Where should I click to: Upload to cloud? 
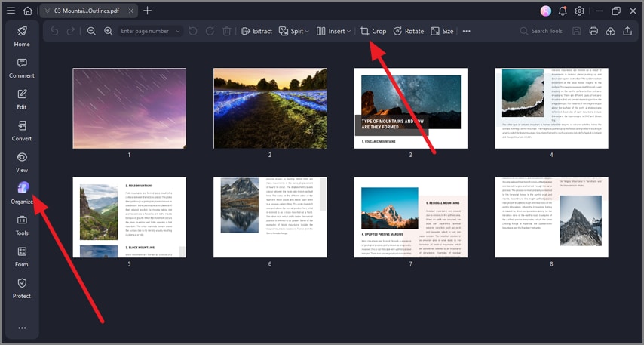pos(611,31)
